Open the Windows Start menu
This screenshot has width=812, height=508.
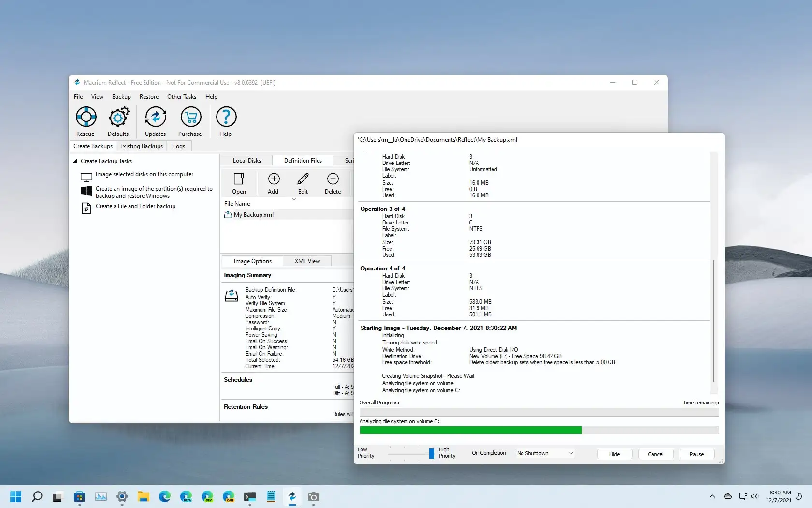[15, 496]
